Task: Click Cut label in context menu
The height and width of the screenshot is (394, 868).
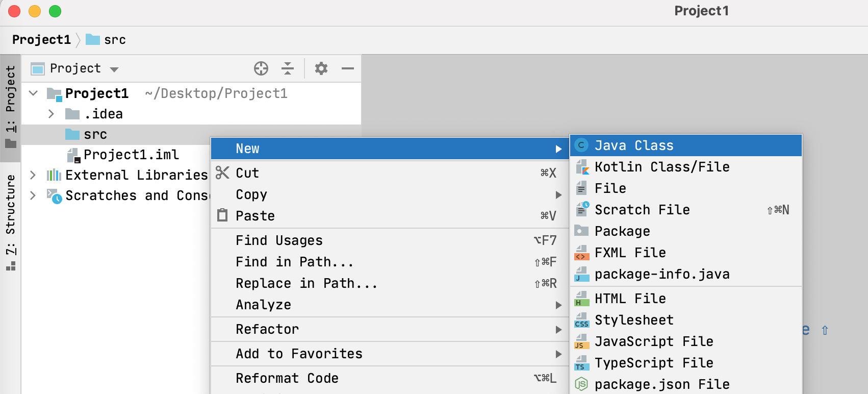Action: (x=247, y=173)
